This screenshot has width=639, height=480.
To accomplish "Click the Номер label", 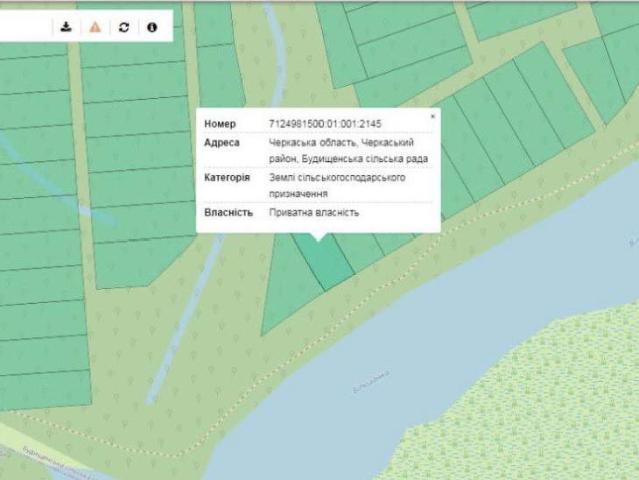I will click(x=220, y=123).
